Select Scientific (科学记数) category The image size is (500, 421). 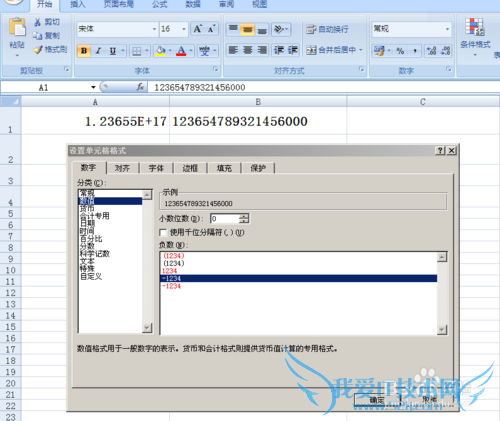[95, 253]
